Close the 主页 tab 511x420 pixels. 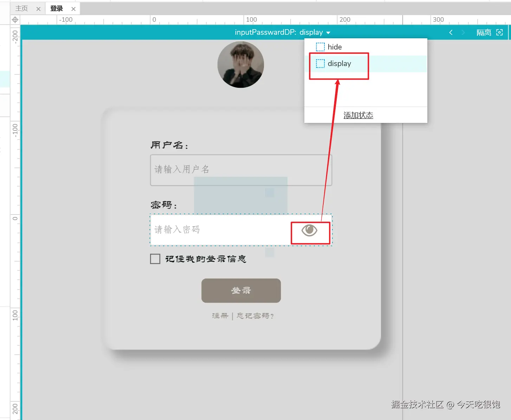[x=39, y=9]
